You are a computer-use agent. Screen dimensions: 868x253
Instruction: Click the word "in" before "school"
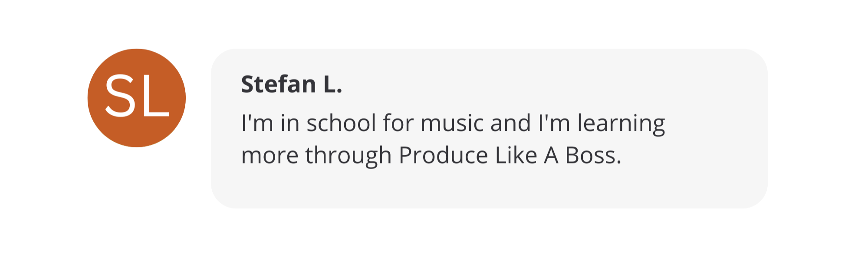[x=290, y=123]
